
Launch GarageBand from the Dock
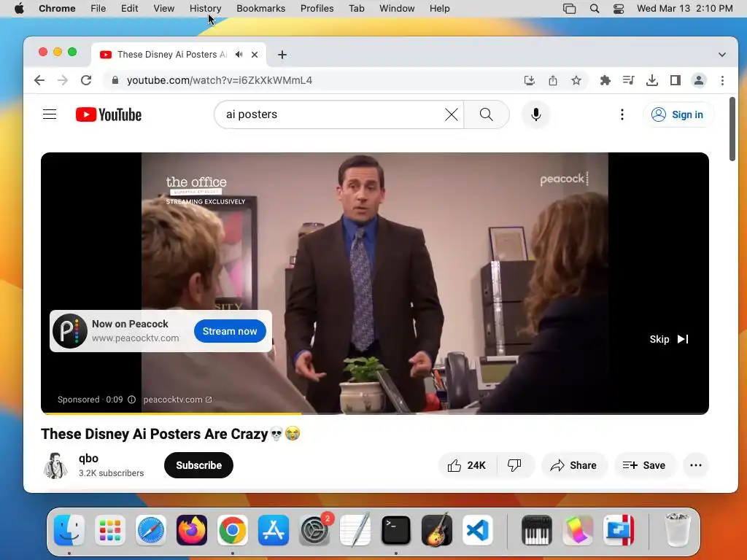(x=437, y=530)
